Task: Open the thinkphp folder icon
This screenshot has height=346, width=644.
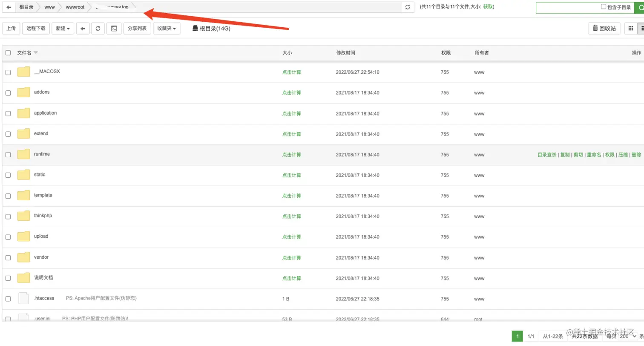Action: click(23, 216)
